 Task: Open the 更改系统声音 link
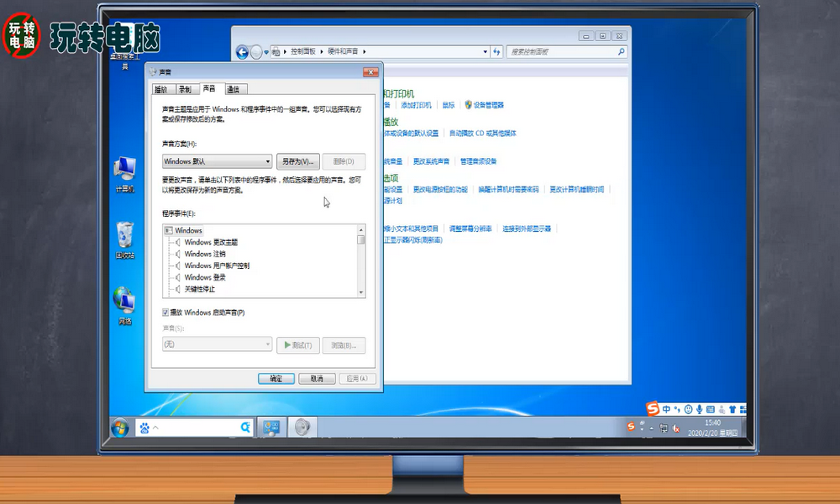[x=431, y=161]
